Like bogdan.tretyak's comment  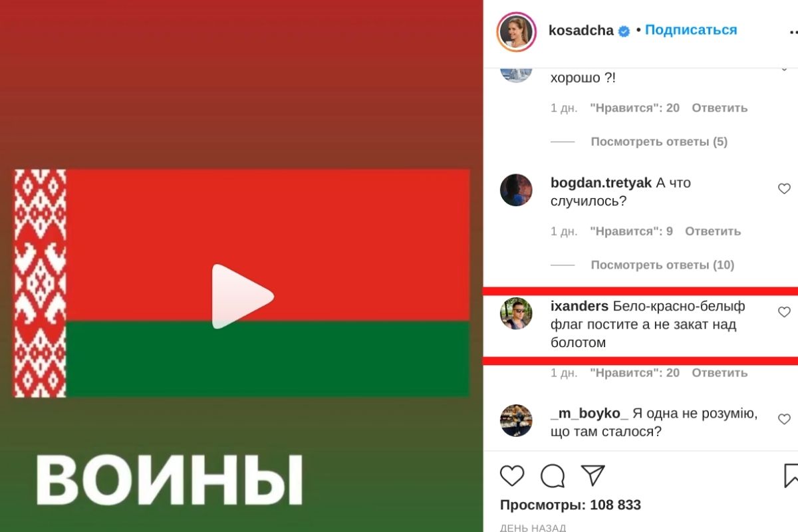[x=784, y=189]
